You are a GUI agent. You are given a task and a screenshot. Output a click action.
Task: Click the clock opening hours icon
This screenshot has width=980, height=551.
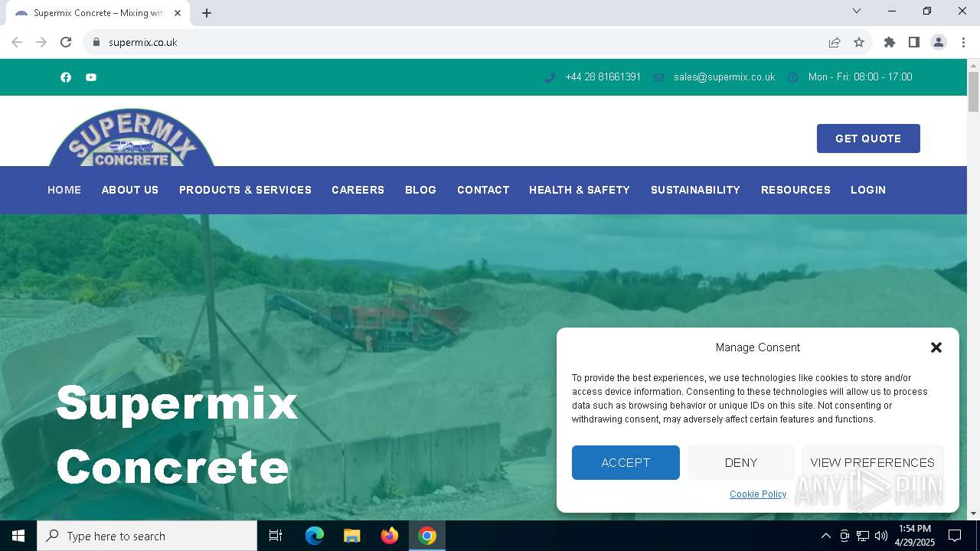point(793,77)
